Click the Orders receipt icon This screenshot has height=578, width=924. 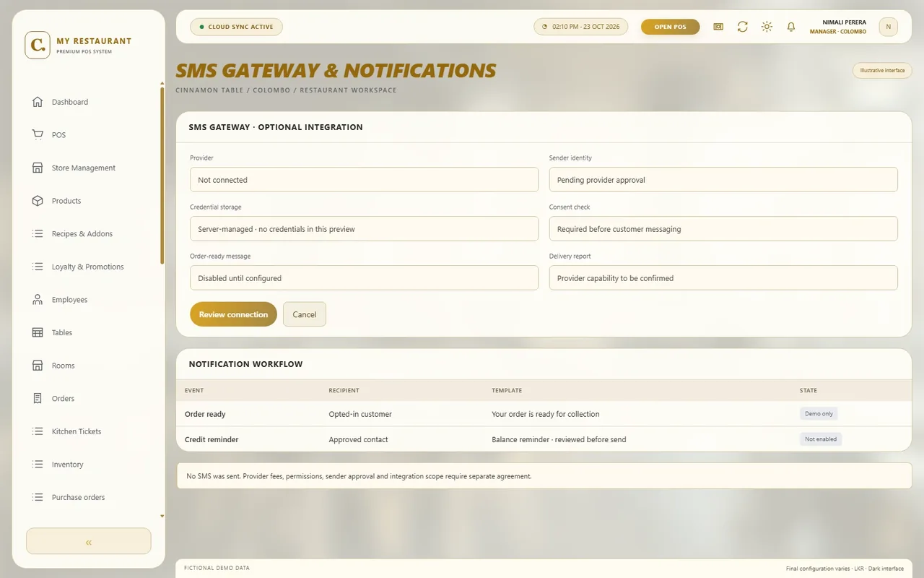tap(38, 398)
